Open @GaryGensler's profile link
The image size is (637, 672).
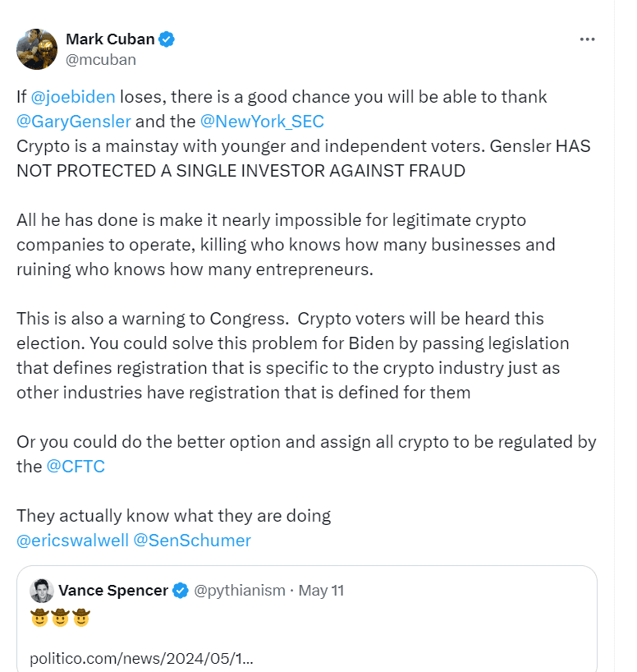pyautogui.click(x=73, y=121)
